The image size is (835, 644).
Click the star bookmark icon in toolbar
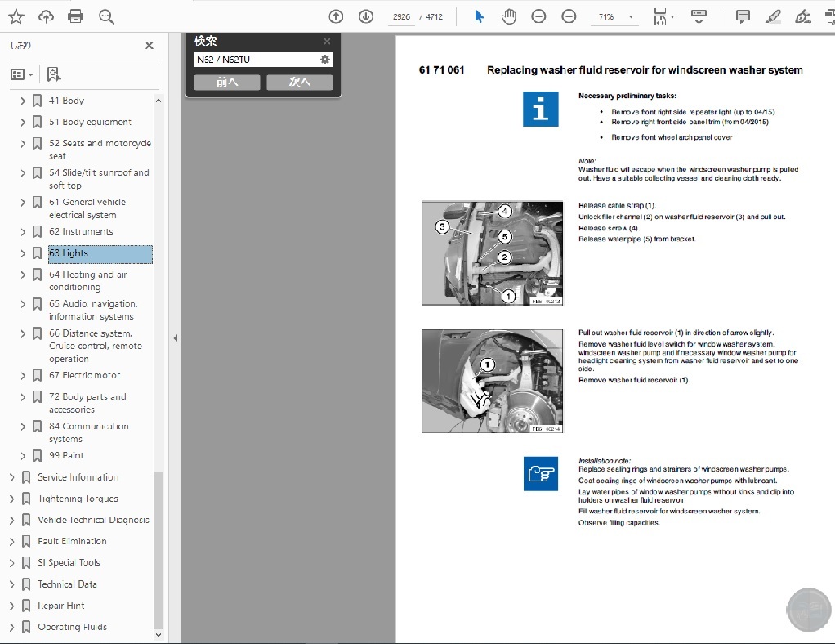[x=16, y=16]
